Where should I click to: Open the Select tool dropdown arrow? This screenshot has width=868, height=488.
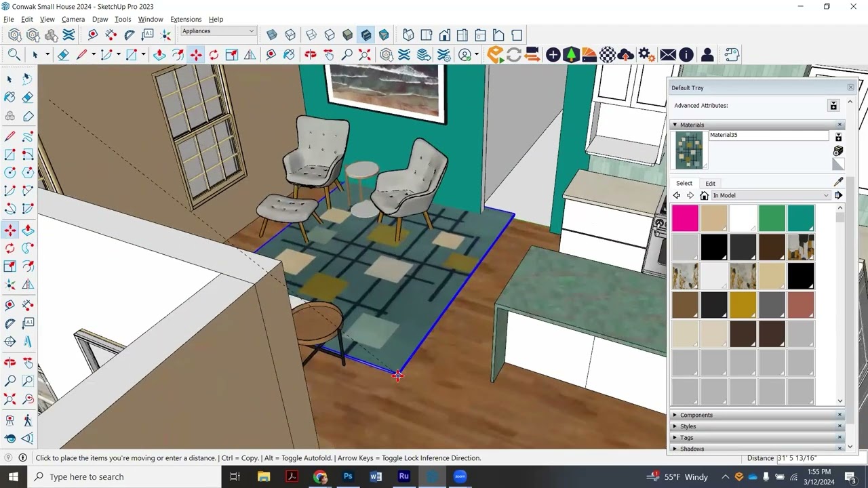tap(47, 55)
